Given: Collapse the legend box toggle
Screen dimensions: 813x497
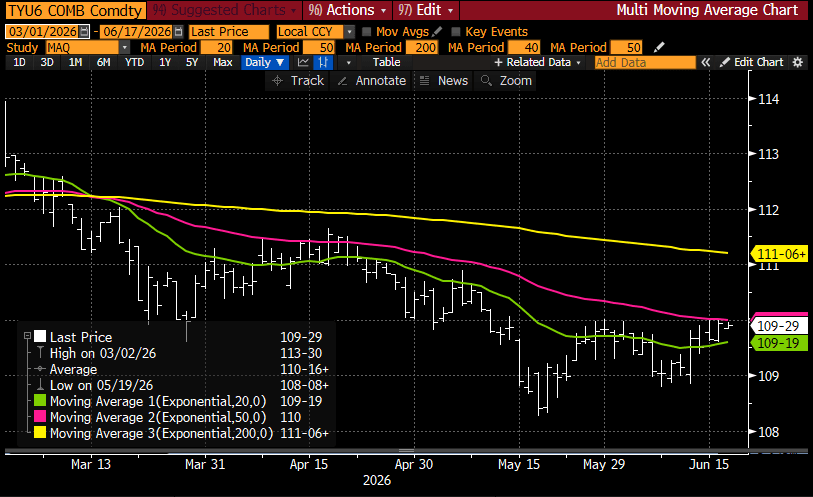Looking at the screenshot, I should click(27, 336).
